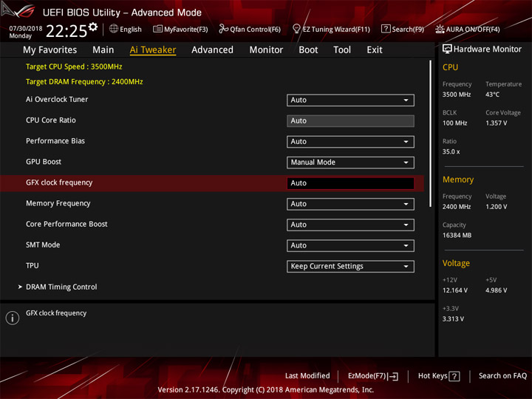Open the GPU Boost Manual Mode dropdown
532x399 pixels.
pos(350,162)
